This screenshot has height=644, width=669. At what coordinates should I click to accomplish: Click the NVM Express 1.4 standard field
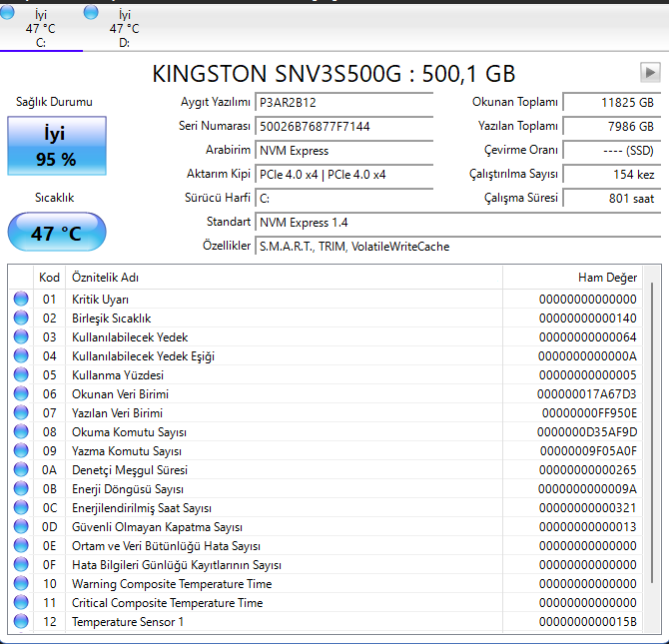coord(457,223)
